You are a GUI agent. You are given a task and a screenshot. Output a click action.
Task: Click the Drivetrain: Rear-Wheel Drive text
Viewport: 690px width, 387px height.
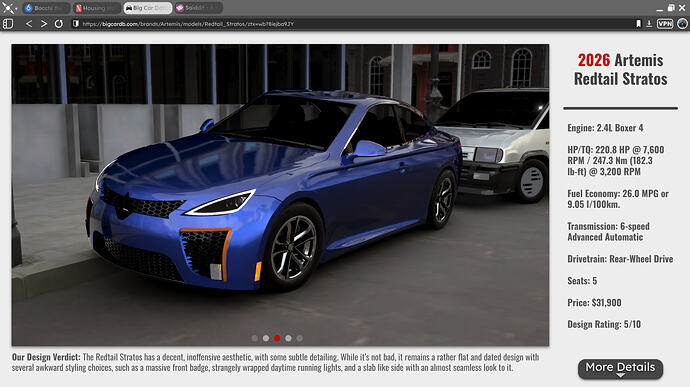pos(620,259)
